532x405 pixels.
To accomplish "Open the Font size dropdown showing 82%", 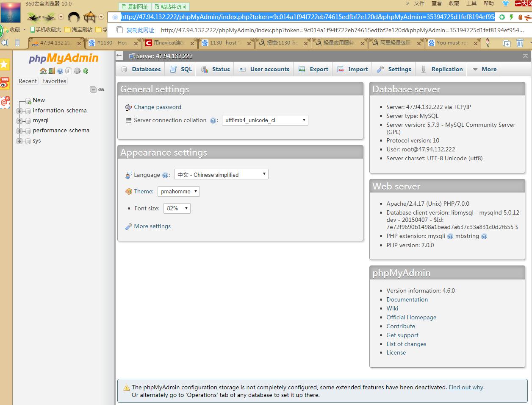I will 177,209.
